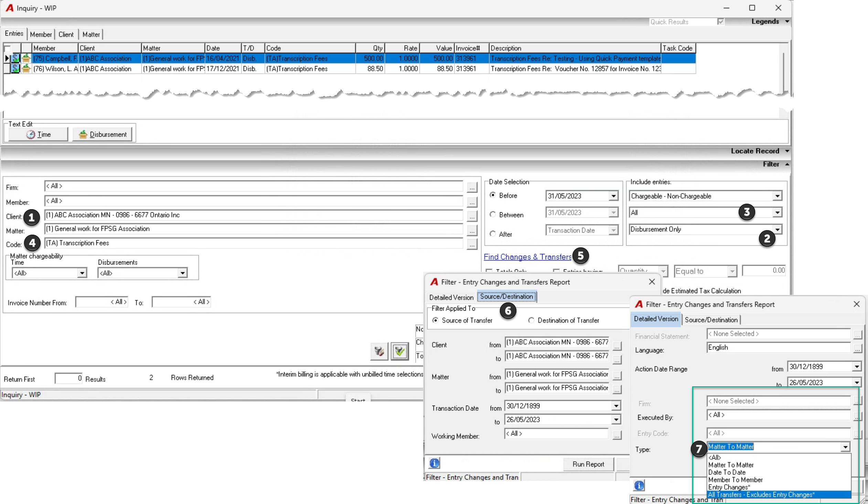Click the clear filter funnel-with-eraser icon
Screen dimensions: 868x504
pyautogui.click(x=379, y=351)
